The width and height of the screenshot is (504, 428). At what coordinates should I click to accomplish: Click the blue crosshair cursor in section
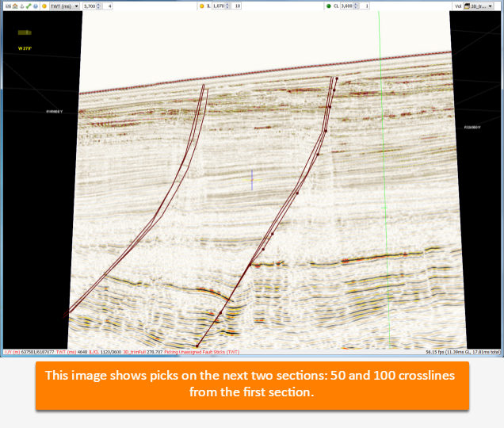[x=252, y=180]
